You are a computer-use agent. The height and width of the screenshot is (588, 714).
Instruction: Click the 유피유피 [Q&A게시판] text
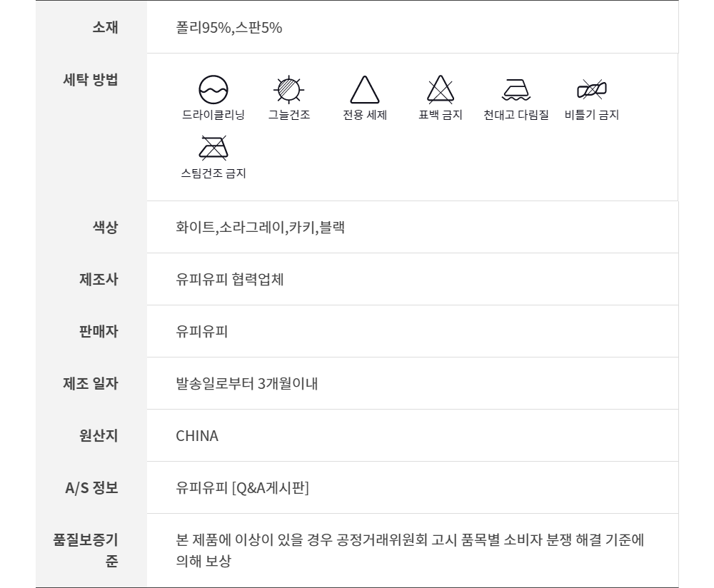tap(242, 488)
